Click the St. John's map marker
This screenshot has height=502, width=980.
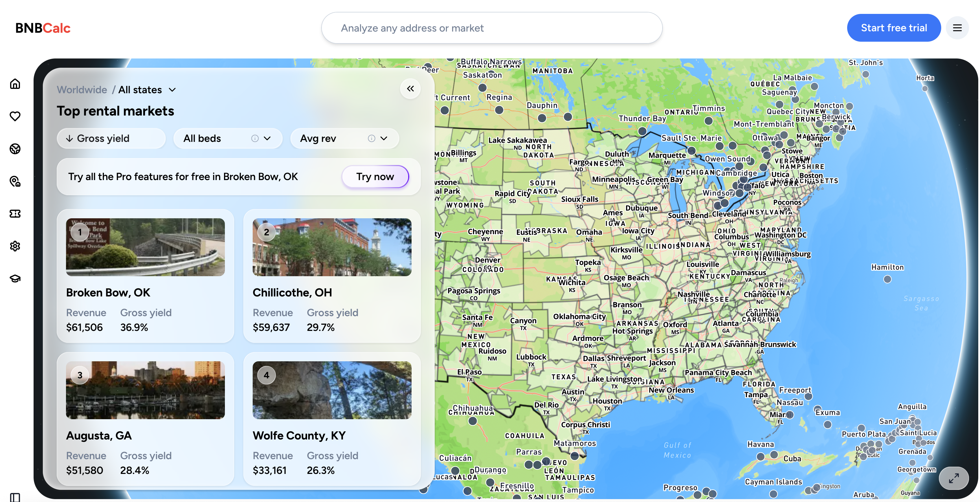pyautogui.click(x=865, y=74)
